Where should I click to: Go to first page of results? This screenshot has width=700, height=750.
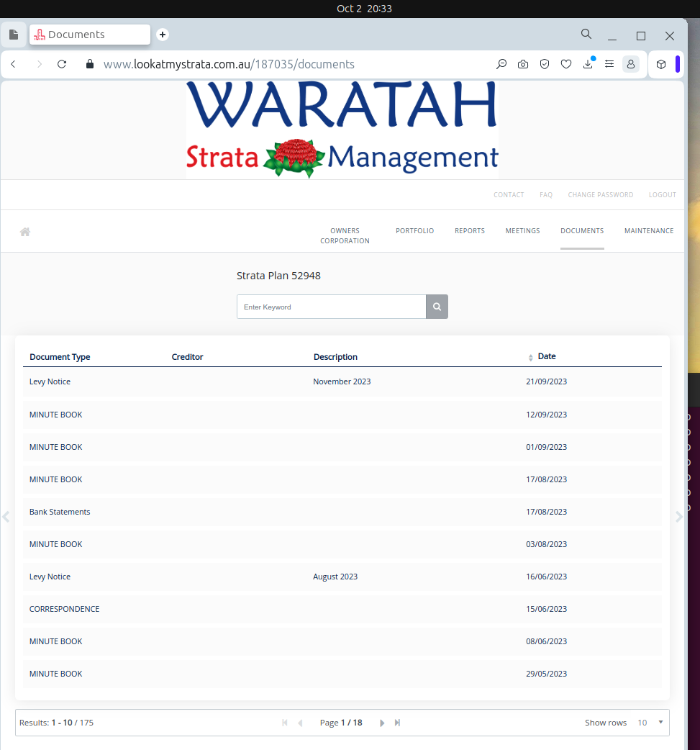285,723
